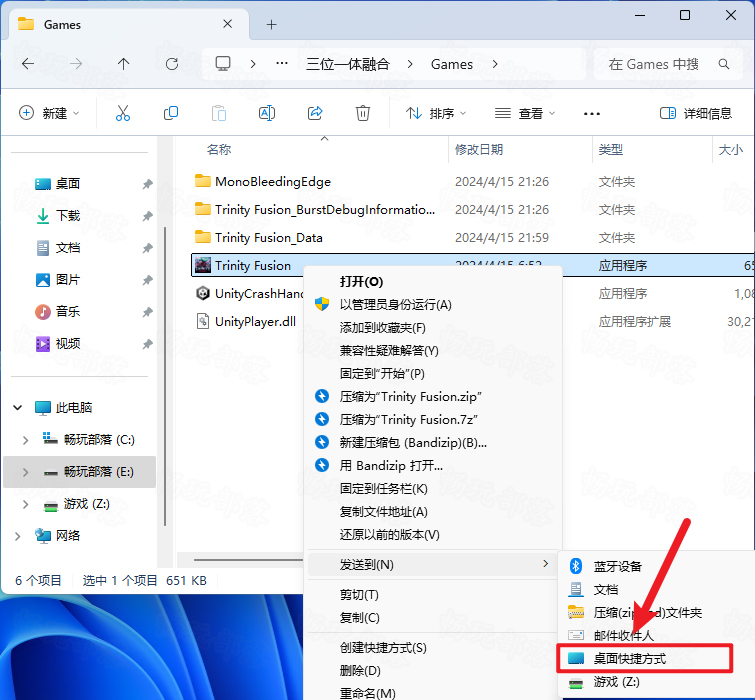Sort by the Name column header

219,149
